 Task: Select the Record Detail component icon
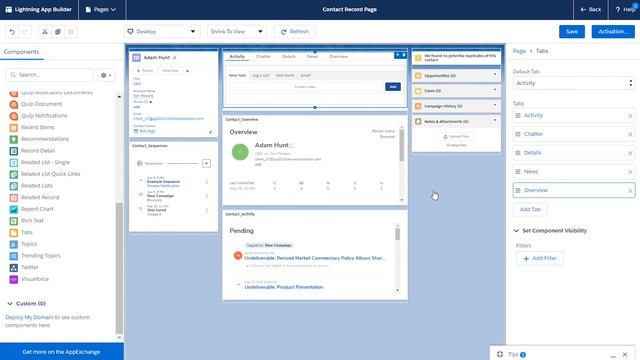point(13,151)
